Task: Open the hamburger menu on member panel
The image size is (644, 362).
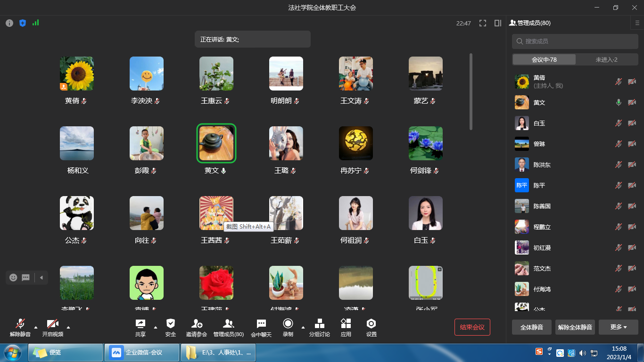Action: (636, 23)
